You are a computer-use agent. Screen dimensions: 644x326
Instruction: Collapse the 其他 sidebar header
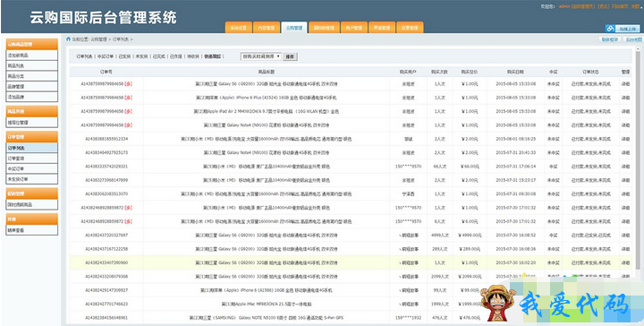(32, 219)
